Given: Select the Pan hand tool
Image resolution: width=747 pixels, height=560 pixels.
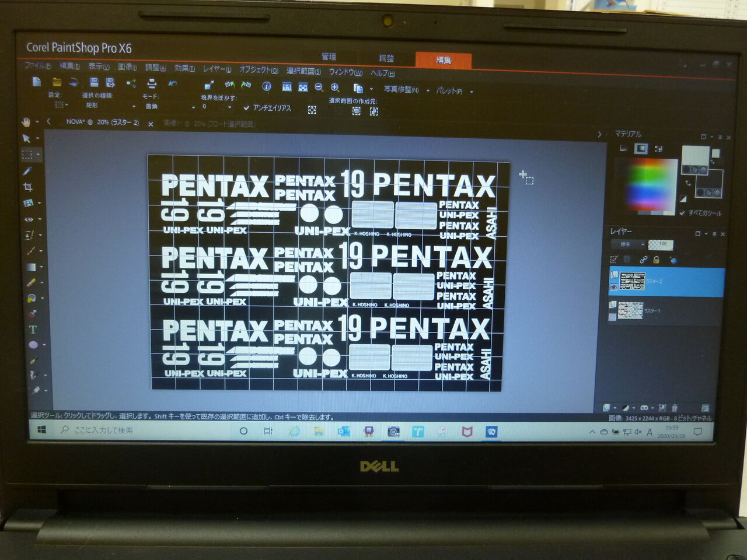Looking at the screenshot, I should coord(26,122).
